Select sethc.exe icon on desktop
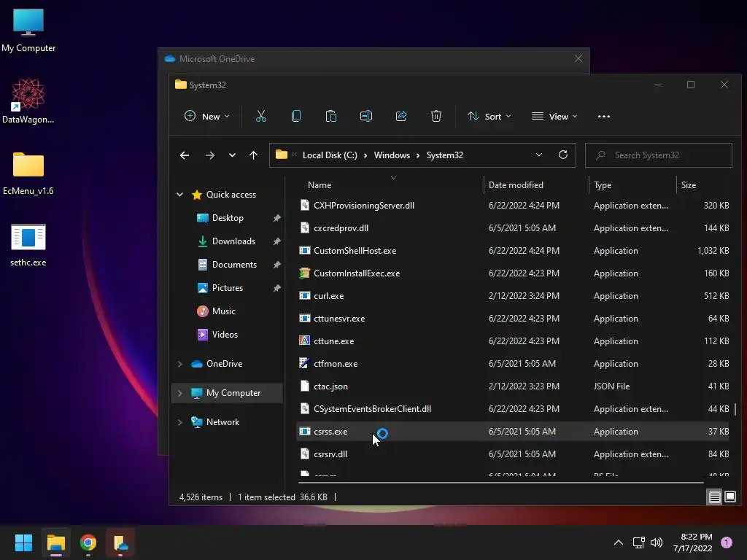The image size is (747, 560). (28, 245)
